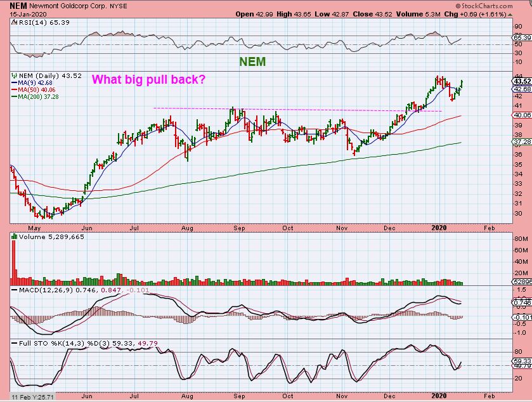Click the red MA(50) line swatch in legend
Viewport: 532px width, 402px height.
(x=15, y=90)
